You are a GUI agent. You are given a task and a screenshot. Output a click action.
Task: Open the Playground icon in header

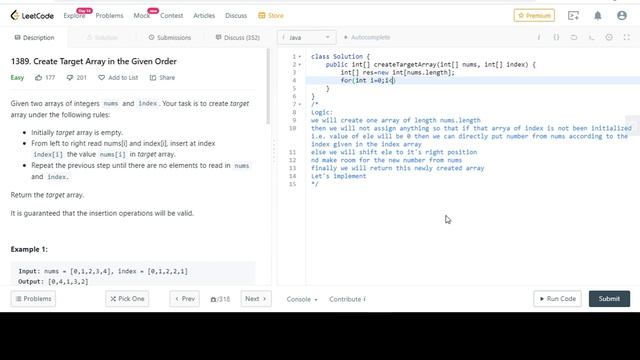573,16
